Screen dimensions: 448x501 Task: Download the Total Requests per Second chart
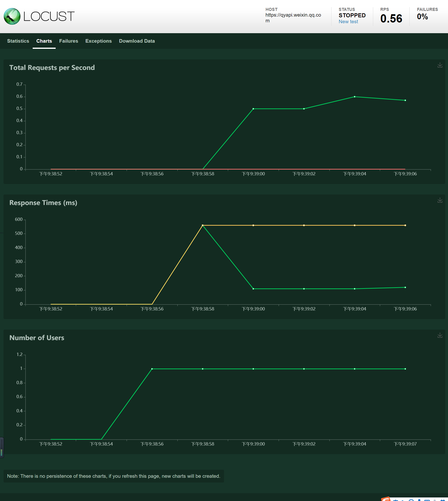(x=440, y=65)
